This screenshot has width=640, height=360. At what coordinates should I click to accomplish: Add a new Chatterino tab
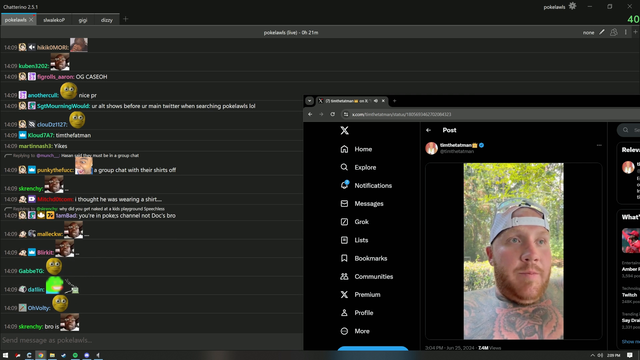pyautogui.click(x=125, y=19)
